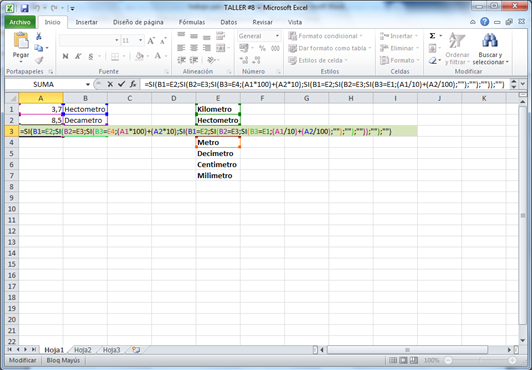Switch to the Hoja2 sheet tab
The height and width of the screenshot is (370, 532).
(82, 350)
